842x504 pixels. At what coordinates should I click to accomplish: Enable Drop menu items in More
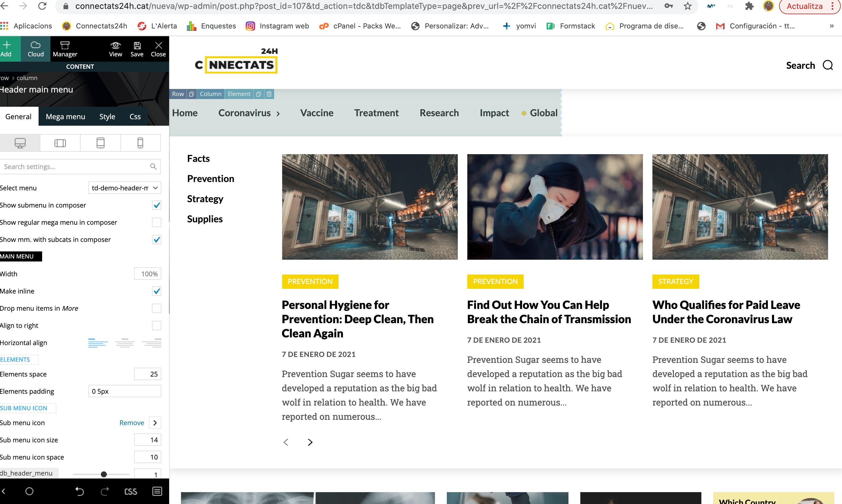[156, 308]
